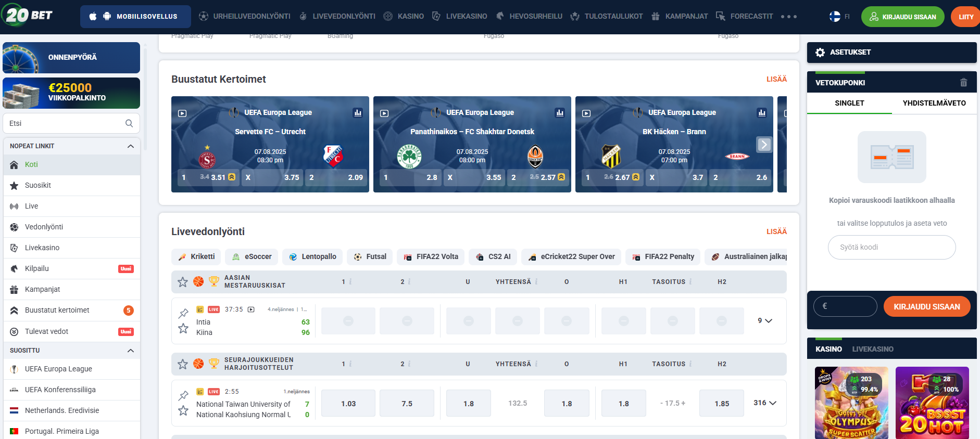Open the Kampanjat gift icon in sidebar
The height and width of the screenshot is (439, 980).
[14, 290]
